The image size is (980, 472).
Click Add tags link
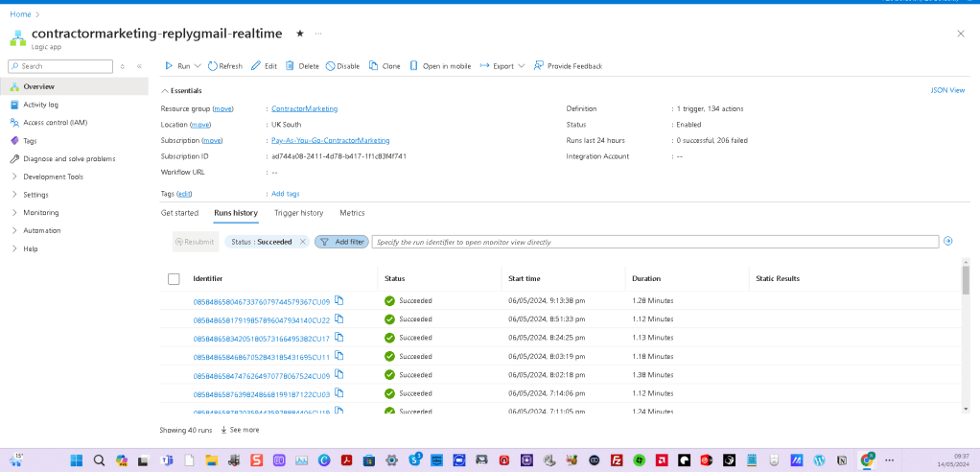point(285,194)
